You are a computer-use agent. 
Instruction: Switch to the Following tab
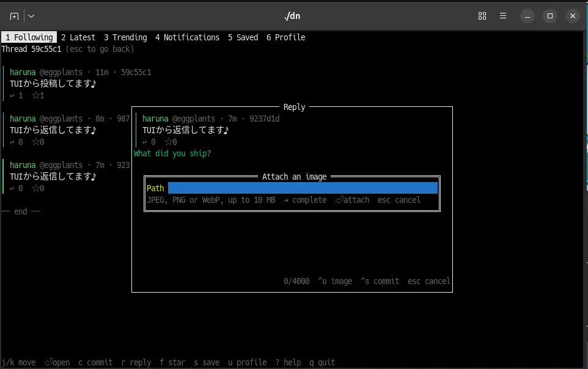point(29,37)
